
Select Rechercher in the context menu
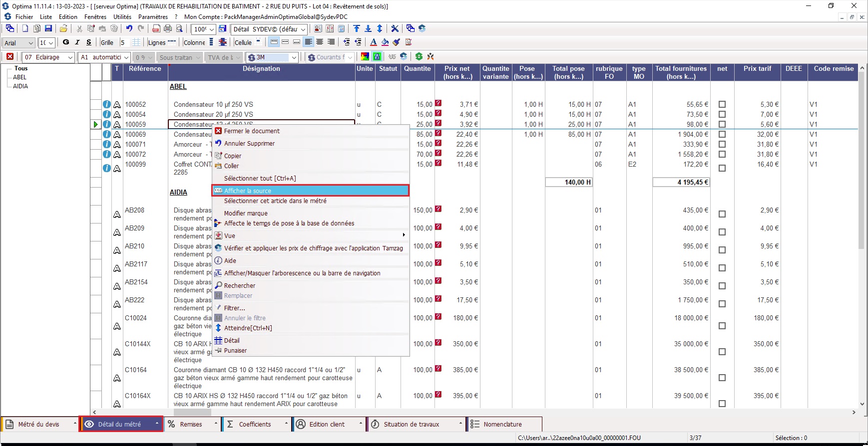[x=311, y=285]
